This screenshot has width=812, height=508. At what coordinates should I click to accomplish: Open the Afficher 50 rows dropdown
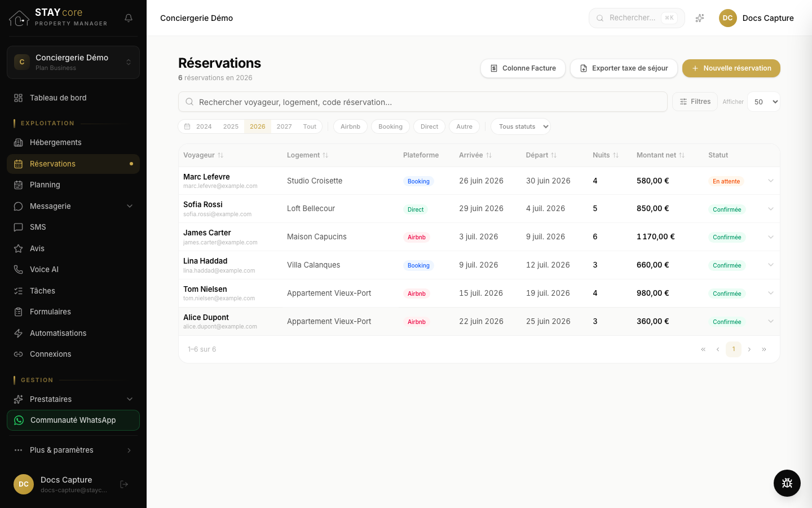click(x=764, y=102)
